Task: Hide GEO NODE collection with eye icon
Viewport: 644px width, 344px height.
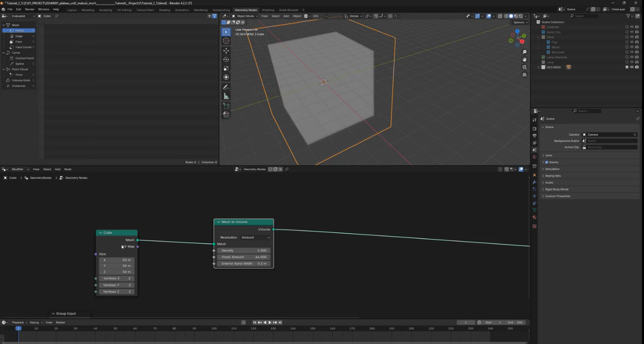Action: [632, 67]
